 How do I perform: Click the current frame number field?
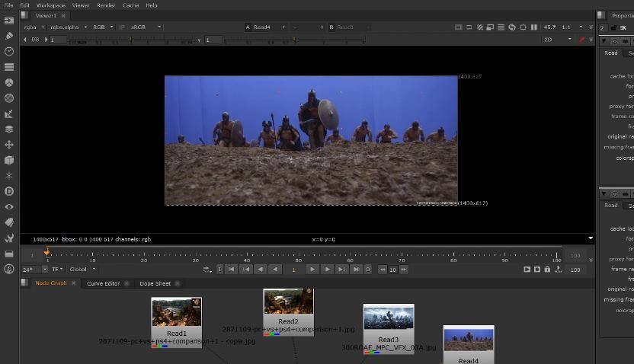[294, 270]
